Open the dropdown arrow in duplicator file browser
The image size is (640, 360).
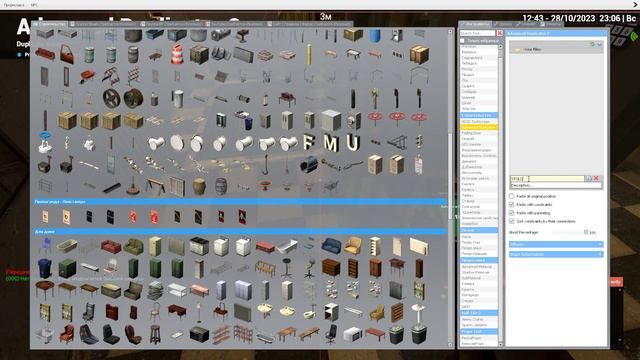[599, 44]
